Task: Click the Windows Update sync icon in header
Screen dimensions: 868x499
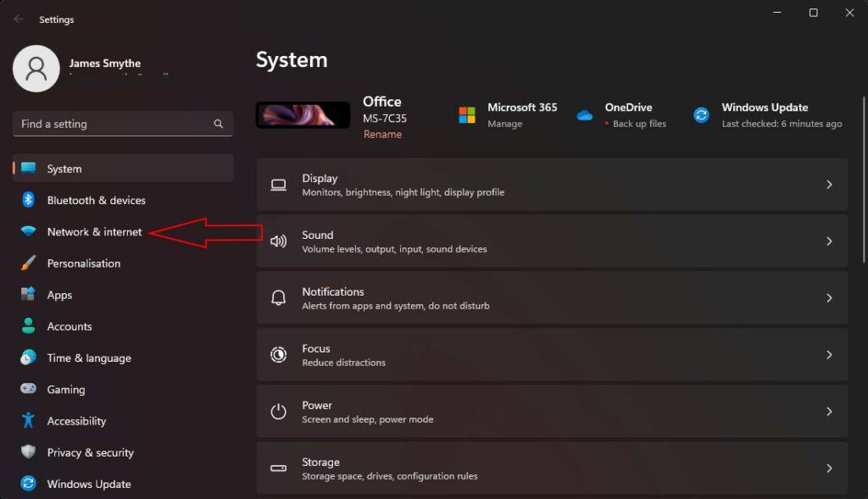Action: (701, 115)
